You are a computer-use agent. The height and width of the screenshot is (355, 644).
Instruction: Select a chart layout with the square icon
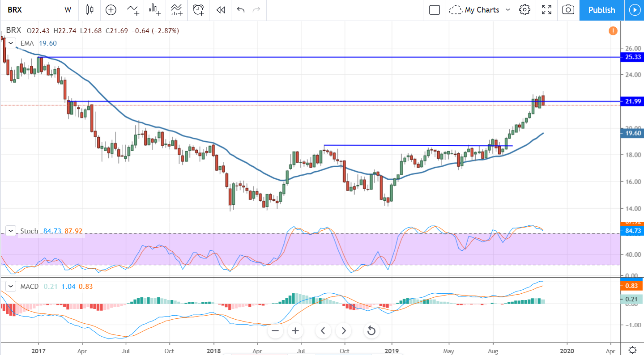pos(434,10)
